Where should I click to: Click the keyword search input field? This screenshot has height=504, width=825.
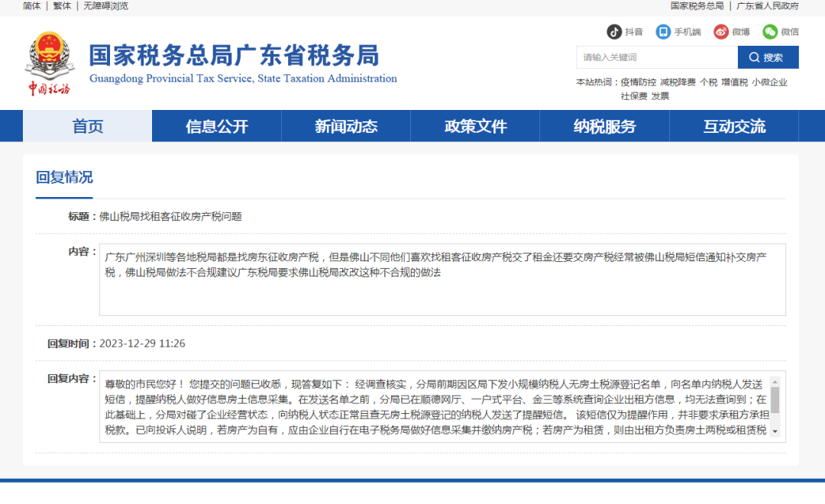click(656, 57)
